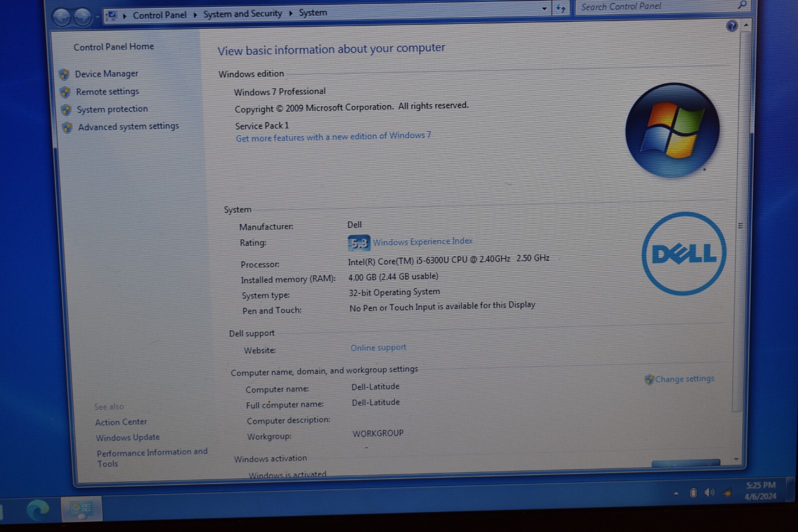Click the computer icon in address bar
Viewport: 798px width, 532px height.
coord(112,16)
